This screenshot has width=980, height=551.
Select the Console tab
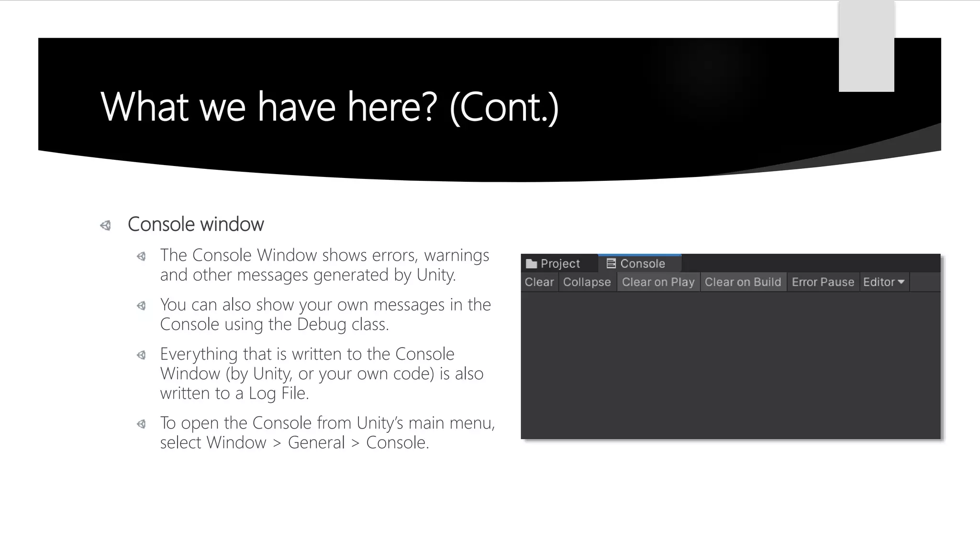pos(640,264)
